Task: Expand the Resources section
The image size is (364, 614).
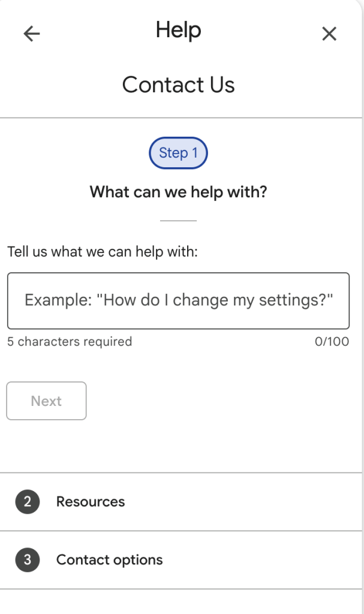Action: (x=91, y=502)
